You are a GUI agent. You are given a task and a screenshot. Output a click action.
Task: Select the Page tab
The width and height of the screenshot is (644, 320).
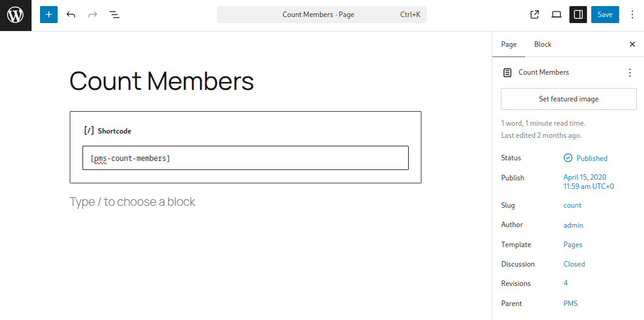[509, 44]
